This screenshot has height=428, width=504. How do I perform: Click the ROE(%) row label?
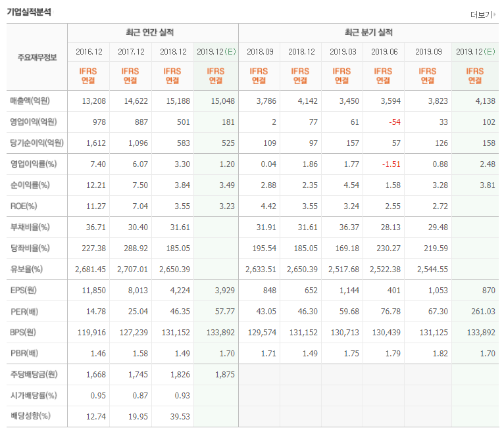point(24,206)
